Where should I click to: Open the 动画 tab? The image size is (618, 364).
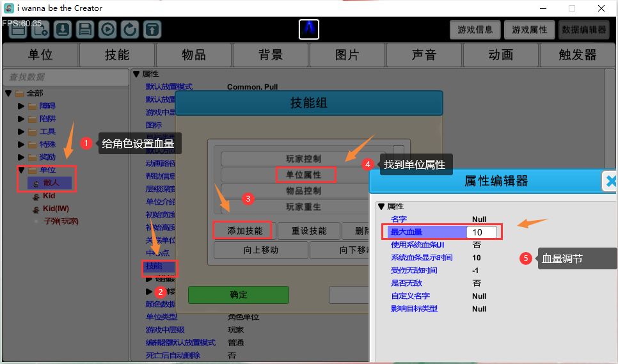(x=500, y=55)
